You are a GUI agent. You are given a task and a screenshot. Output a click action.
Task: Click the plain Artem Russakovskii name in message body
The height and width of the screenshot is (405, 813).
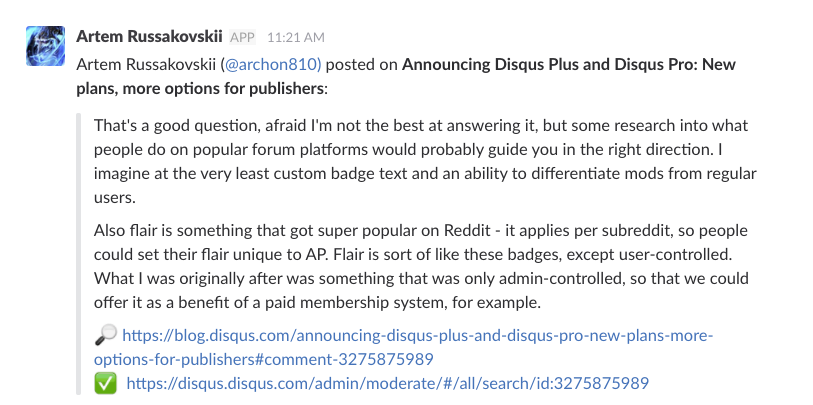click(146, 65)
